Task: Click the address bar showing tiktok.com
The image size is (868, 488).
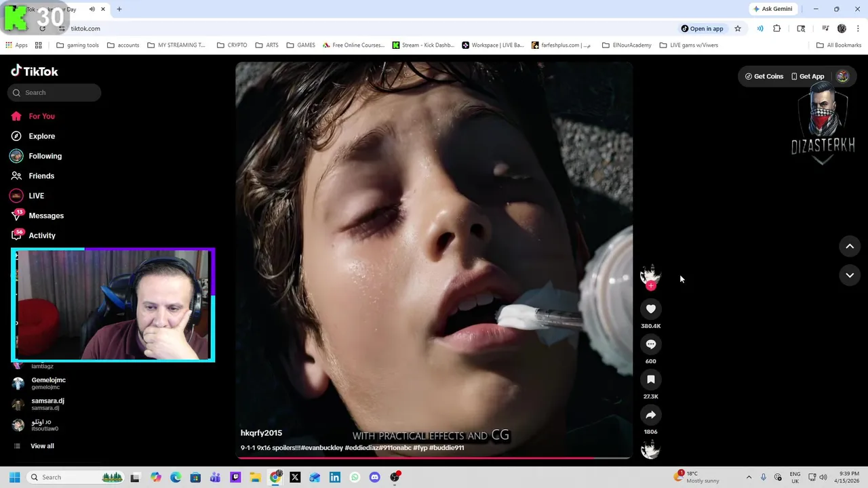Action: click(x=366, y=28)
